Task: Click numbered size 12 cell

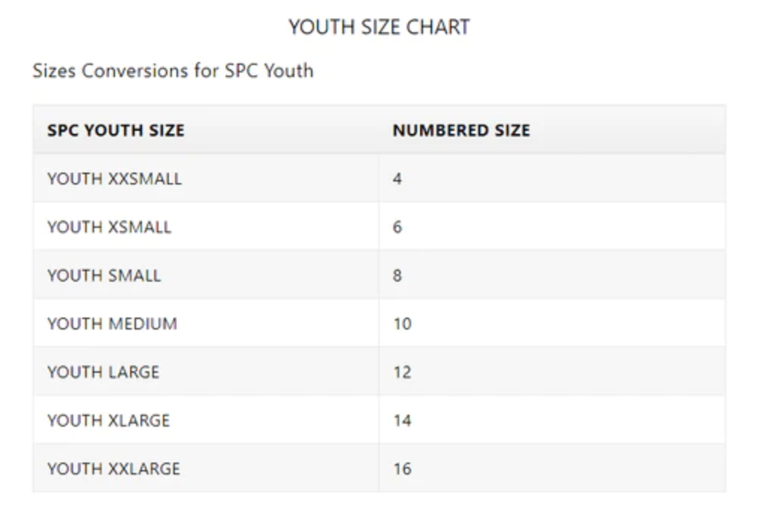Action: [402, 372]
